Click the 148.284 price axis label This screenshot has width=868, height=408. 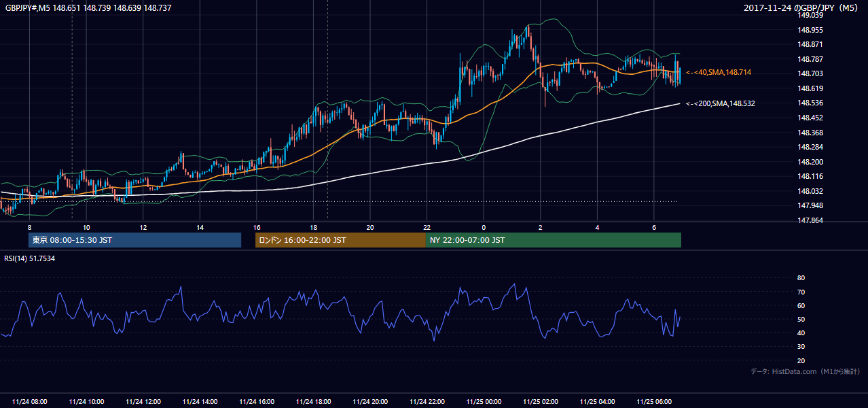pyautogui.click(x=810, y=147)
